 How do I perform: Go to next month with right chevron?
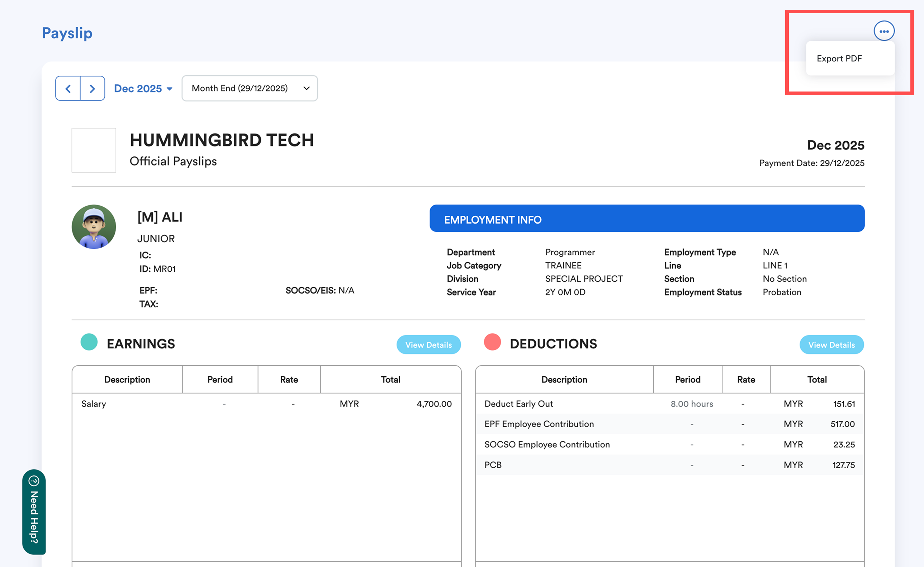point(92,89)
